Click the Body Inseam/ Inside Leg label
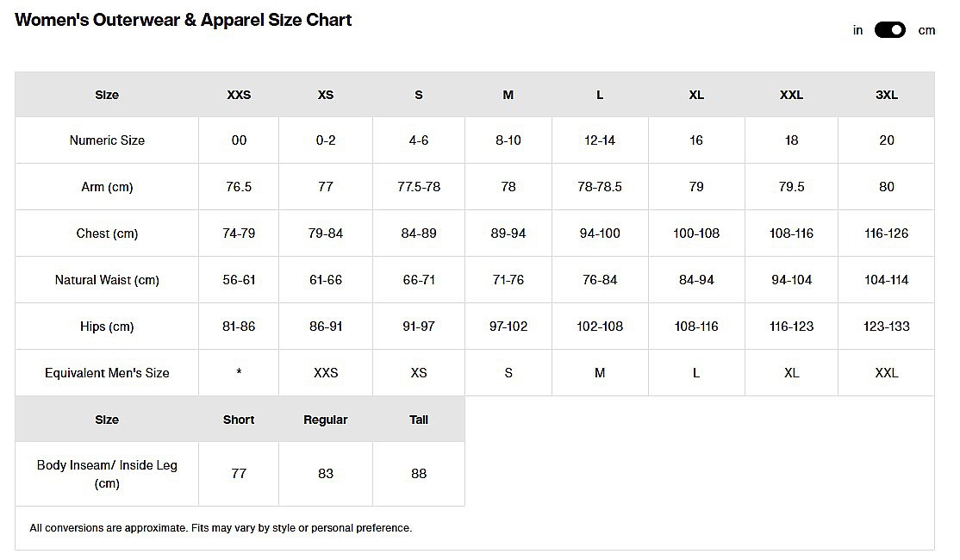The image size is (960, 560). [x=107, y=474]
